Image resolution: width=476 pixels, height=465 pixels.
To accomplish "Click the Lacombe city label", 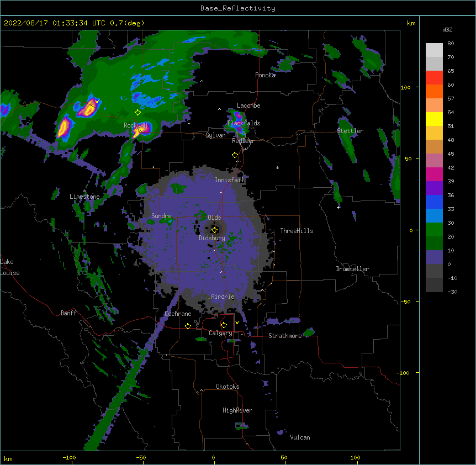I will pyautogui.click(x=248, y=105).
